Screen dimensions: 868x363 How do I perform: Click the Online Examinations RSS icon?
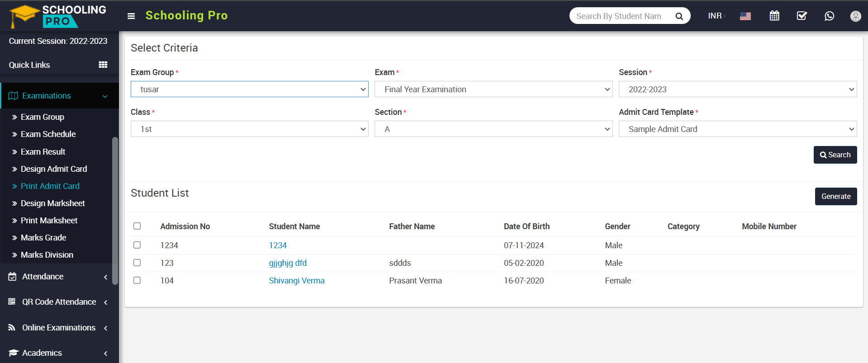point(12,327)
